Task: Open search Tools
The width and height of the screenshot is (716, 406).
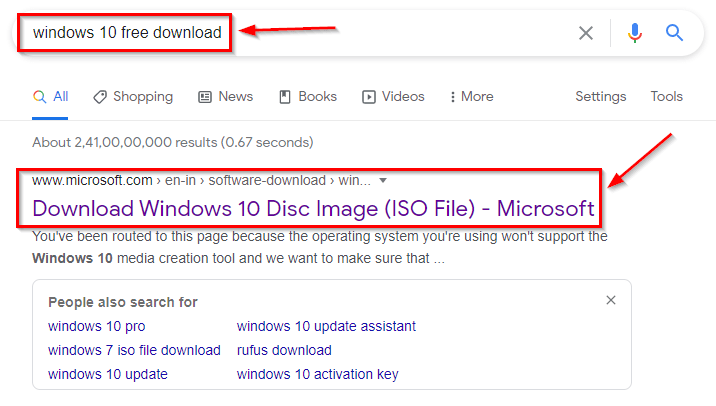Action: [x=666, y=97]
